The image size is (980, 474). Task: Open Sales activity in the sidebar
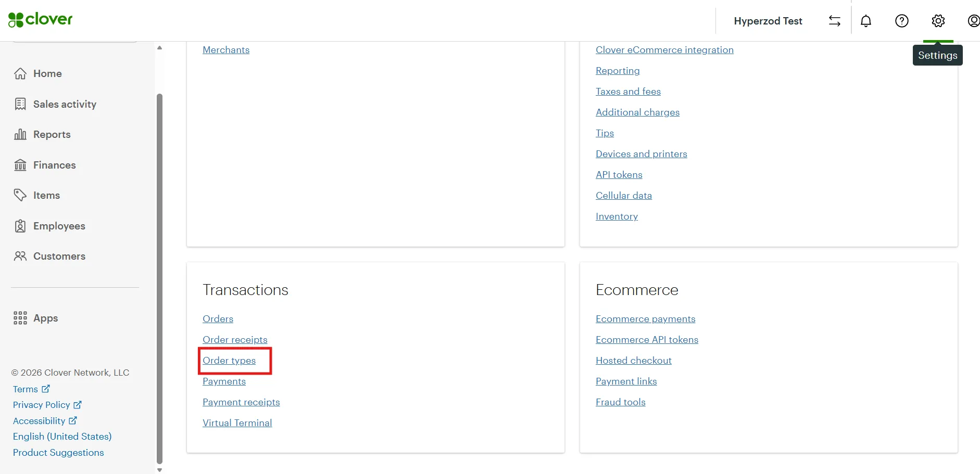(55, 104)
